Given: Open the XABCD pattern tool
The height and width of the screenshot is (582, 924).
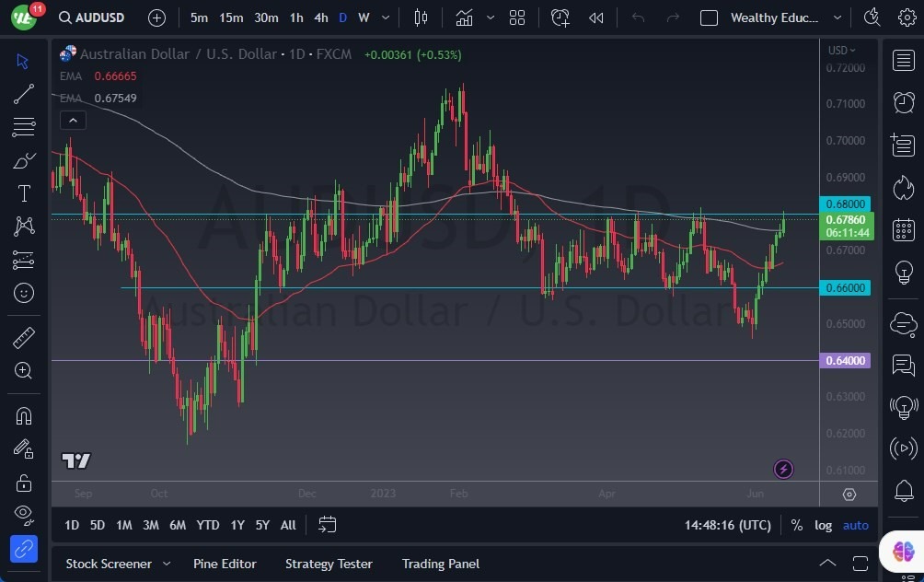Looking at the screenshot, I should (23, 226).
